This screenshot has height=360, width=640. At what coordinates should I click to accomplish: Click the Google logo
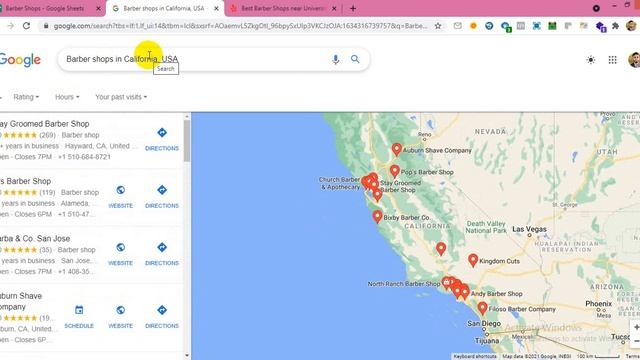coord(20,60)
